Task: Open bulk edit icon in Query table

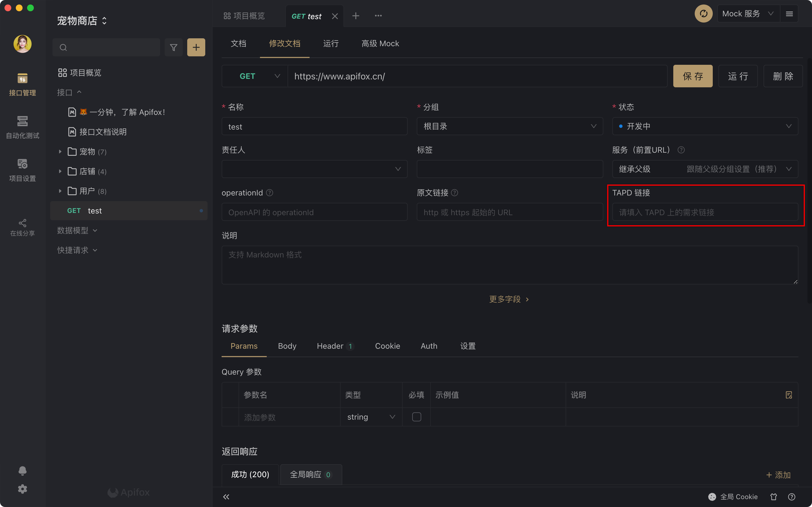Action: click(789, 395)
